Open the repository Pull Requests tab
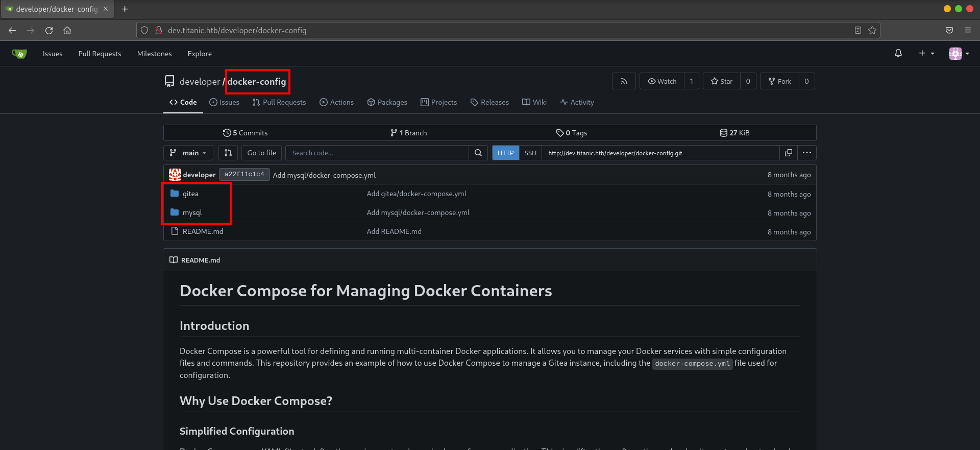 pos(279,102)
